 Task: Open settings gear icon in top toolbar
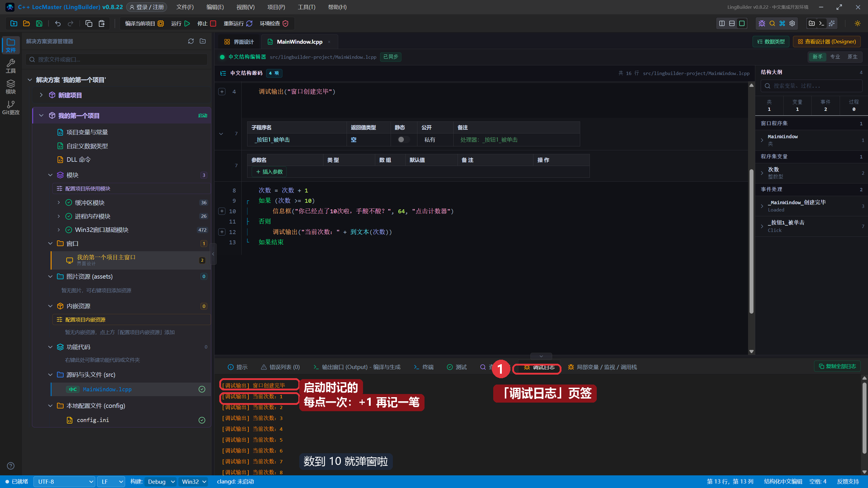click(x=792, y=23)
